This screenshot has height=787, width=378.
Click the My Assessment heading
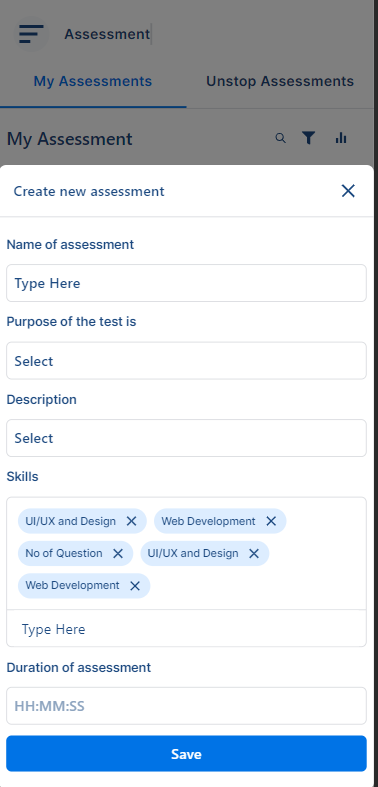70,139
